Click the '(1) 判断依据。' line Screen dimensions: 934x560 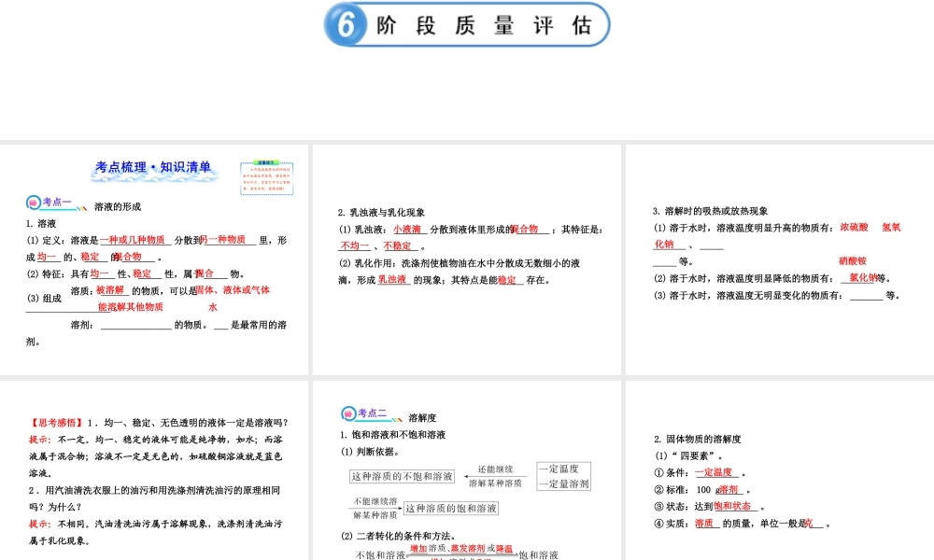(x=370, y=452)
